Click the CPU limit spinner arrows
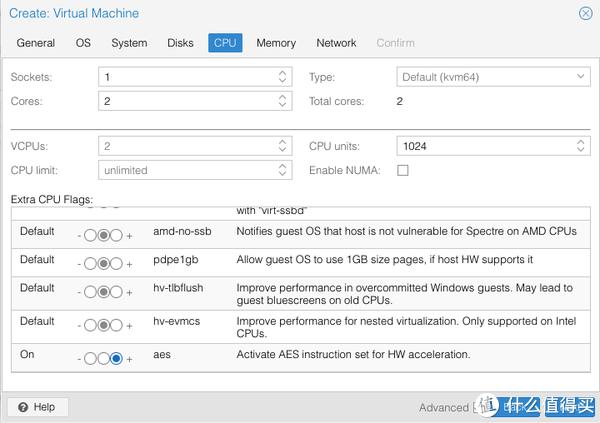The height and width of the screenshot is (423, 600). click(282, 170)
